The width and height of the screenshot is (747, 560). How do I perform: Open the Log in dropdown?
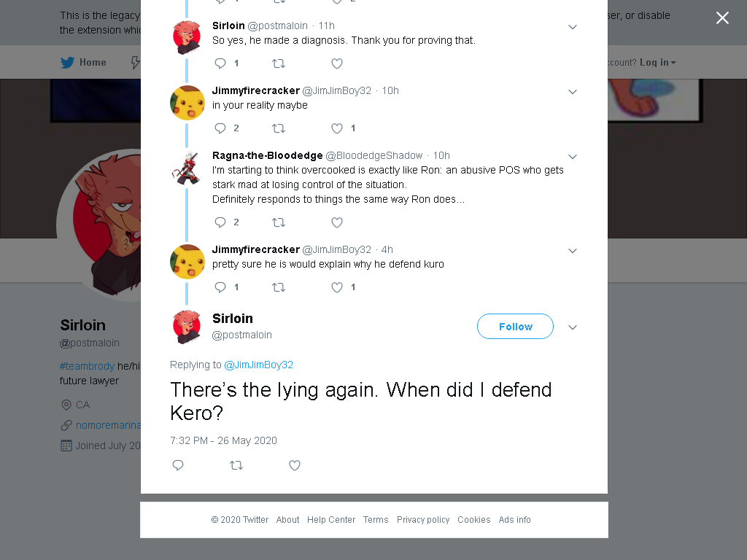[x=657, y=63]
